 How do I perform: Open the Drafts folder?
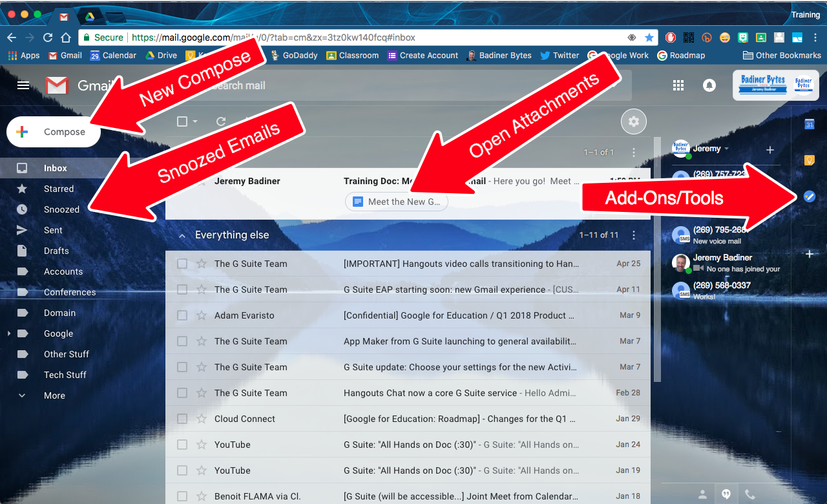[x=56, y=251]
